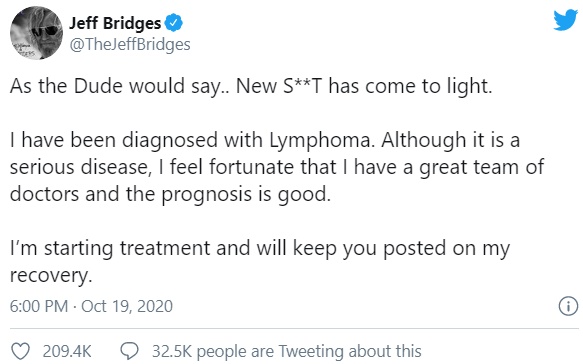Open the 6:00 PM timestamp link
The width and height of the screenshot is (583, 364).
coord(39,306)
